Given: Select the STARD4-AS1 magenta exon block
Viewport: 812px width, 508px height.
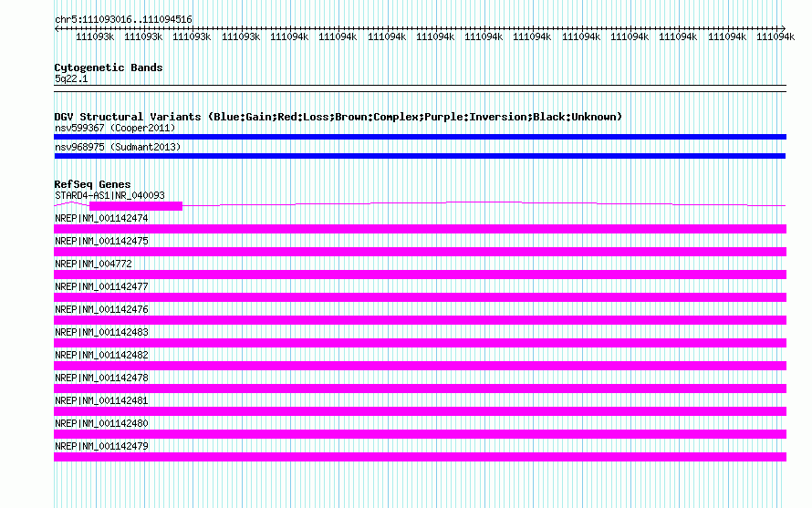Looking at the screenshot, I should click(x=136, y=206).
